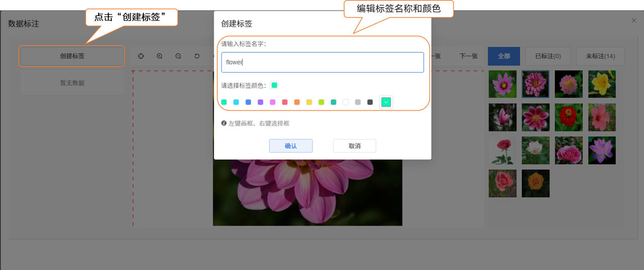Click the 创建标签 button in left panel
Viewport: 644px width, 270px height.
coord(72,56)
